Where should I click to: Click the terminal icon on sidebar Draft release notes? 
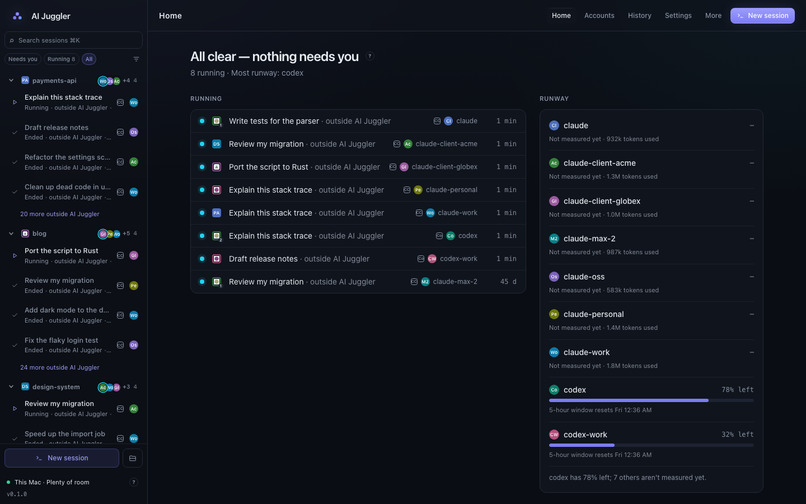[x=120, y=132]
